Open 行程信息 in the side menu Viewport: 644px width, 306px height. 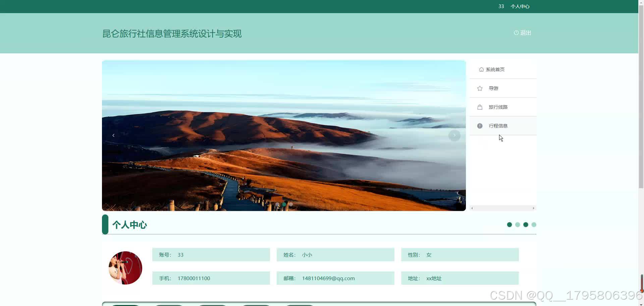click(x=503, y=126)
